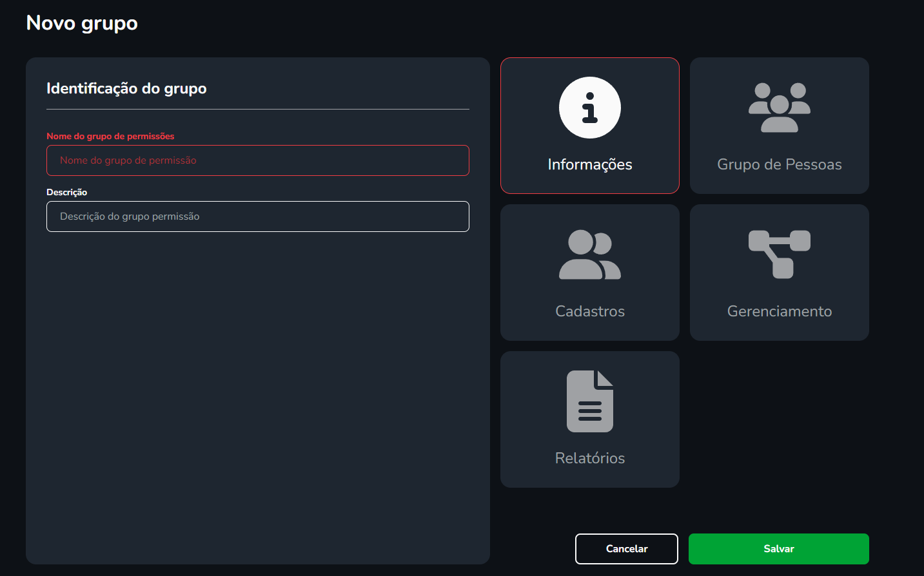This screenshot has width=924, height=576.
Task: Focus the Nome do grupo de permissão field
Action: point(257,160)
